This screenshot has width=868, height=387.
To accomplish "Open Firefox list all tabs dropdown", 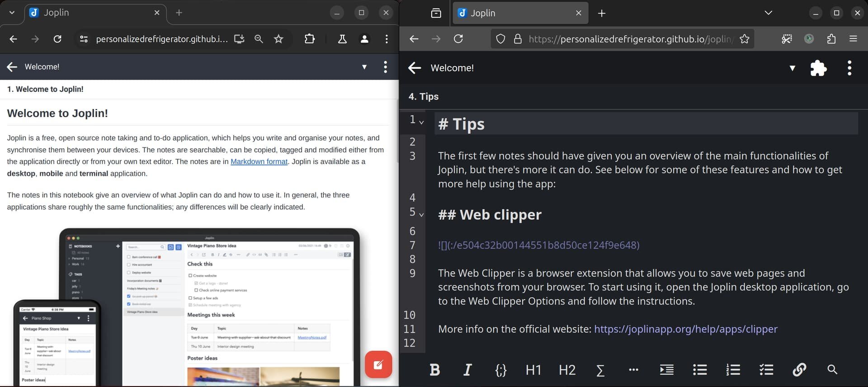I will (768, 13).
